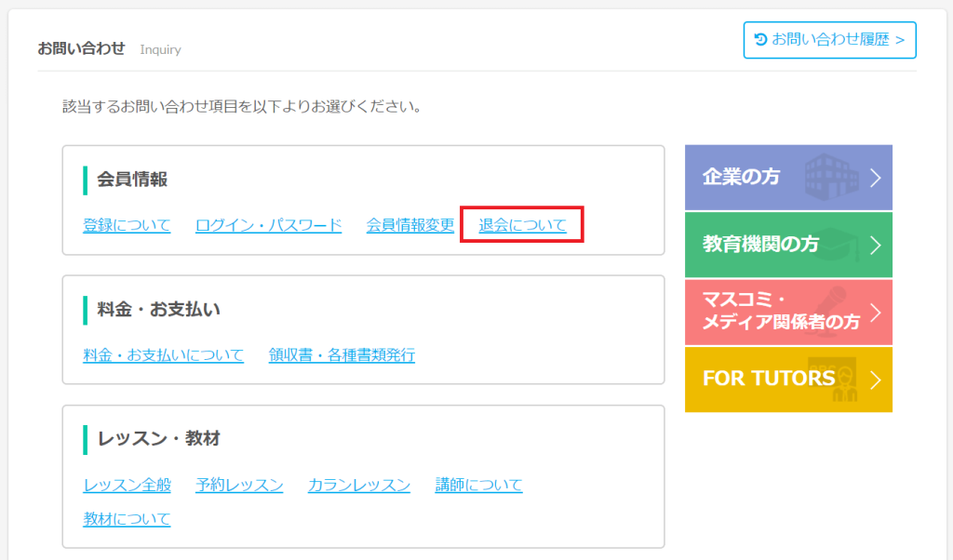The width and height of the screenshot is (953, 560).
Task: Click the arrow chevron on マスコミ・メディア関係者の方 banner
Action: (875, 312)
